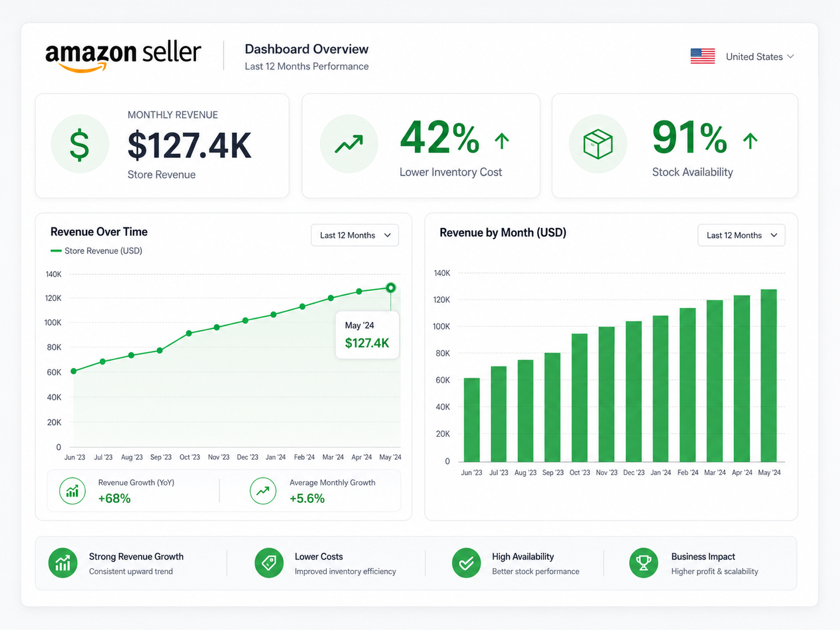Click the box Stock Availability icon

598,144
